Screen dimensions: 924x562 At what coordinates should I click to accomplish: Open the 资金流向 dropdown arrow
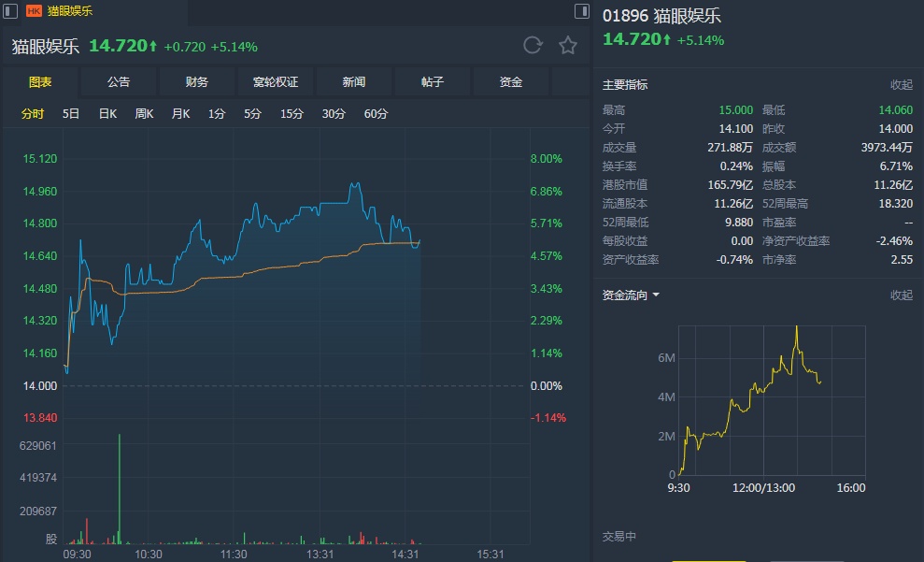click(656, 295)
